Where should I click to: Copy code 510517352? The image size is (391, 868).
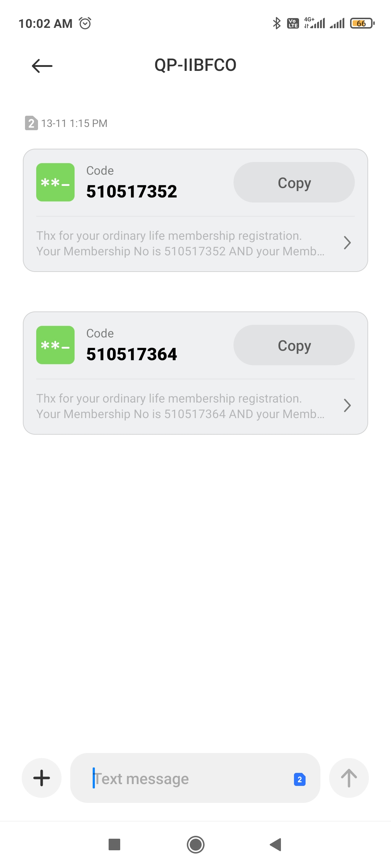[294, 182]
